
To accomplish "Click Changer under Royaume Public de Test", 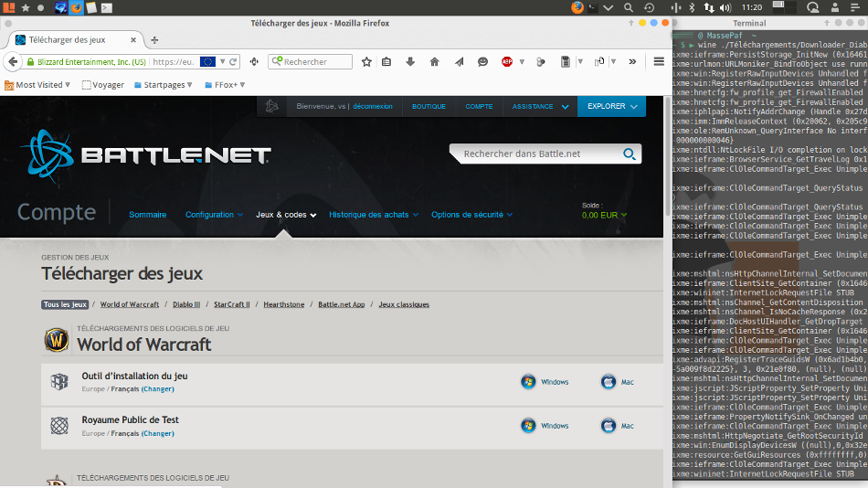I will [158, 433].
